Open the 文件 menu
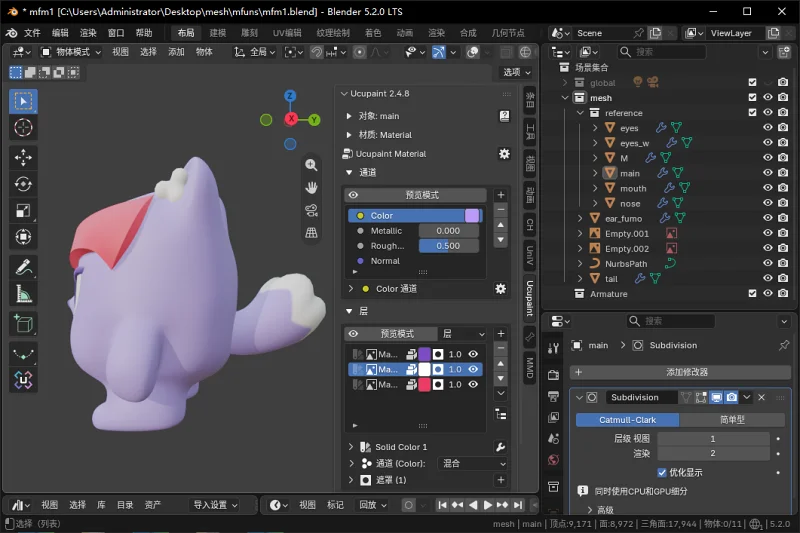Image resolution: width=800 pixels, height=533 pixels. 32,33
